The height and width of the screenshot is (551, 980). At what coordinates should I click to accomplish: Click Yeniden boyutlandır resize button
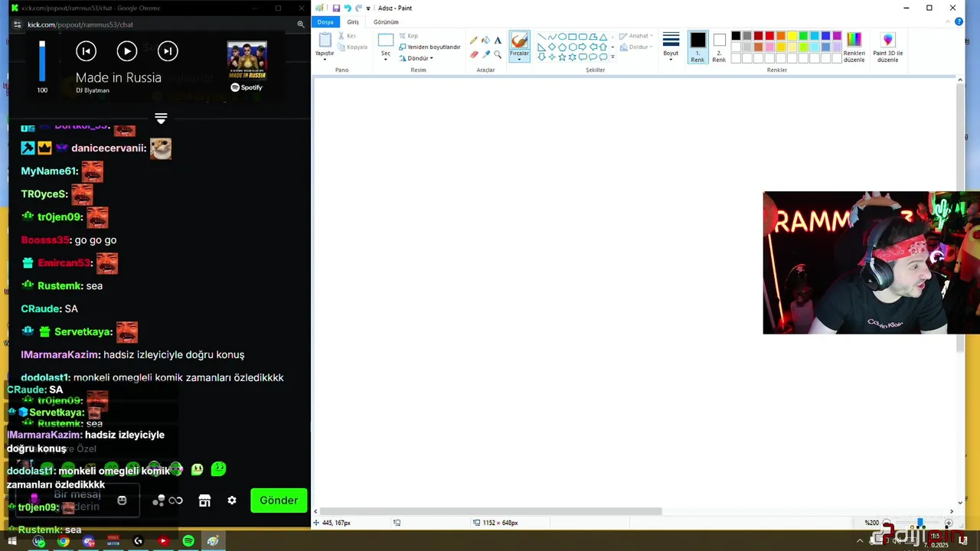430,47
